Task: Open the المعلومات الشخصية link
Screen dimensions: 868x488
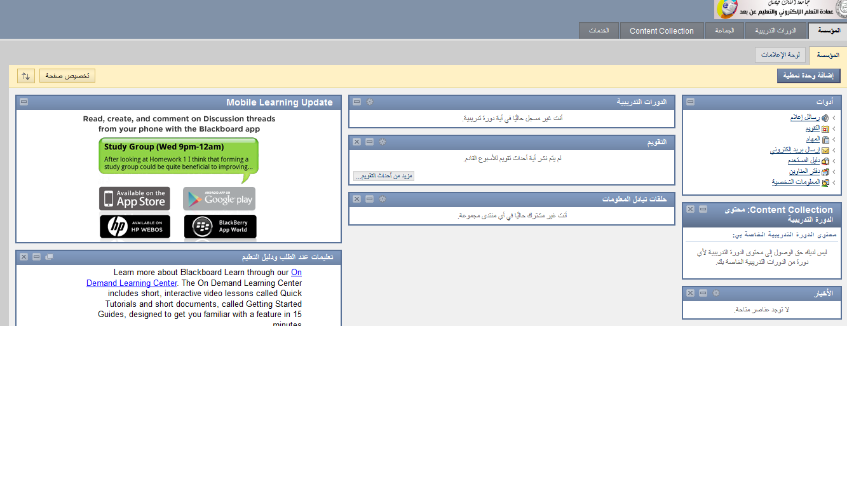Action: (796, 182)
